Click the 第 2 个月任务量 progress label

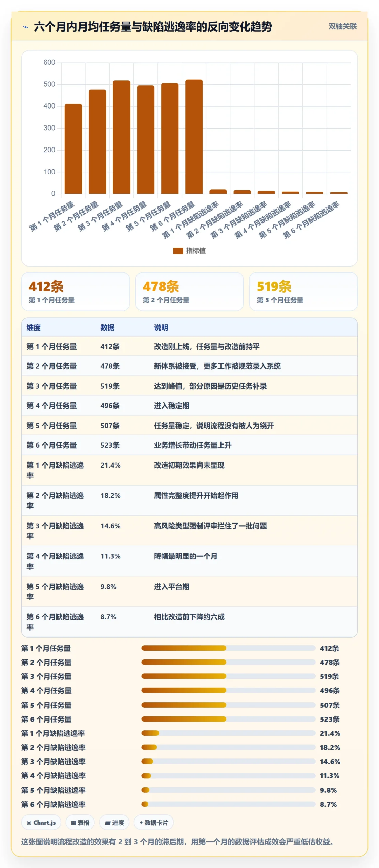click(46, 662)
